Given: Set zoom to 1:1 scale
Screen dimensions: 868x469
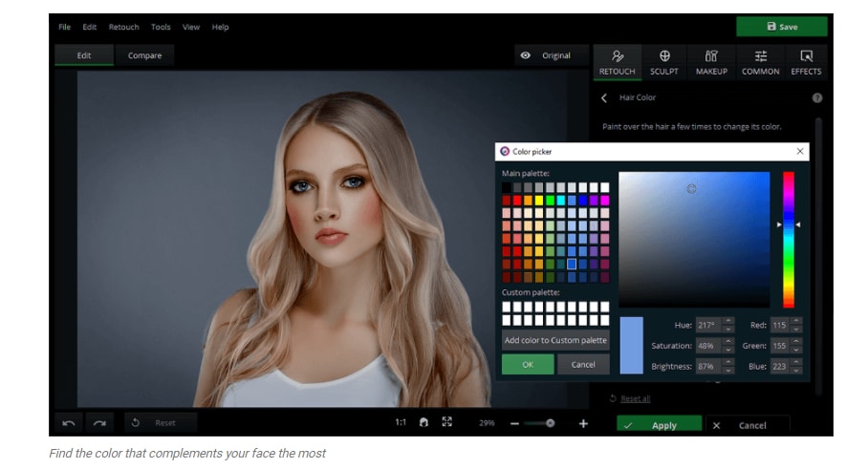Looking at the screenshot, I should pyautogui.click(x=401, y=422).
